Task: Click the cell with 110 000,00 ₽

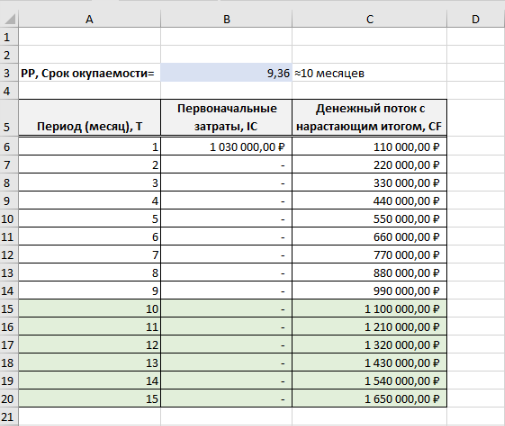Action: [x=369, y=147]
